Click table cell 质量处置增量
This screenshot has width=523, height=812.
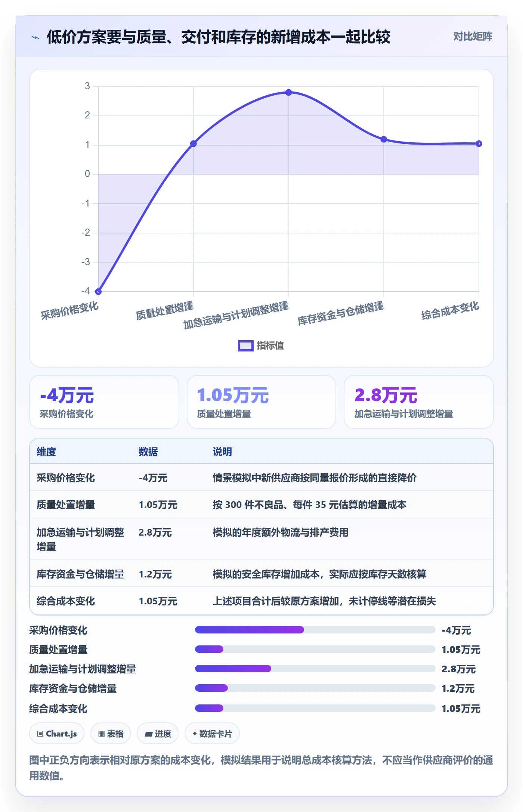click(66, 505)
